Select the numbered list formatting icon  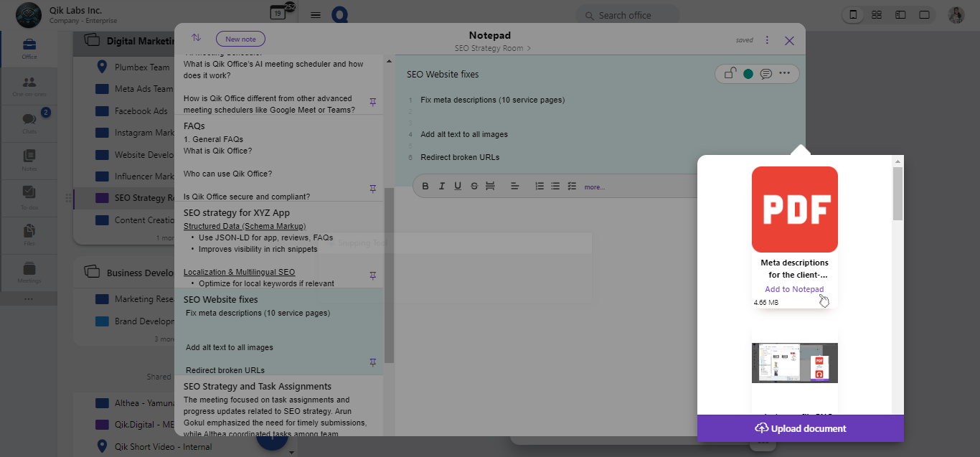539,186
